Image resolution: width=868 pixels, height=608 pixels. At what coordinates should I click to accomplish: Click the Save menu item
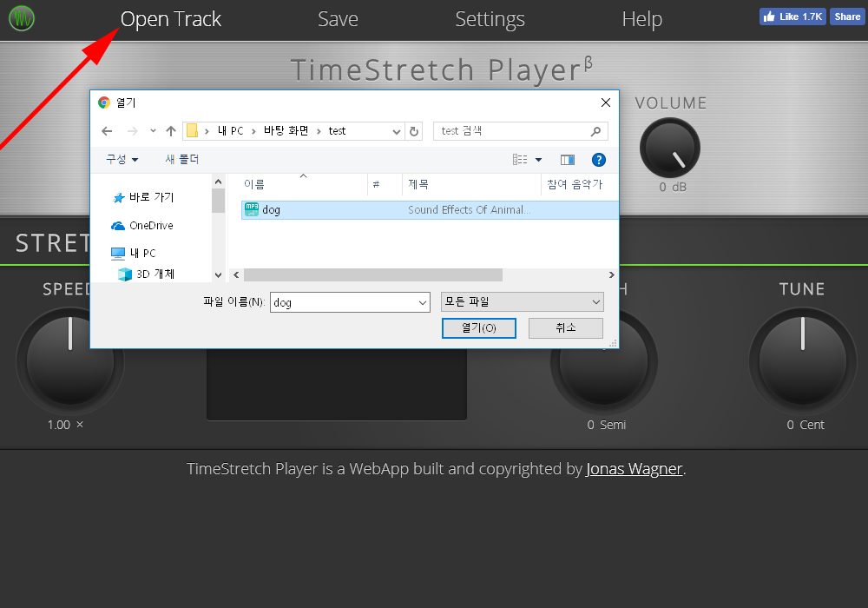click(338, 19)
